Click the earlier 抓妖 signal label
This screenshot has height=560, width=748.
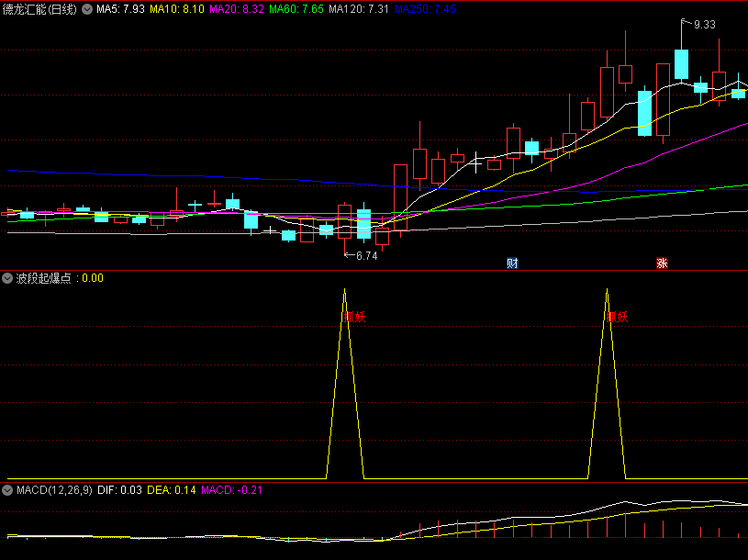click(x=354, y=317)
